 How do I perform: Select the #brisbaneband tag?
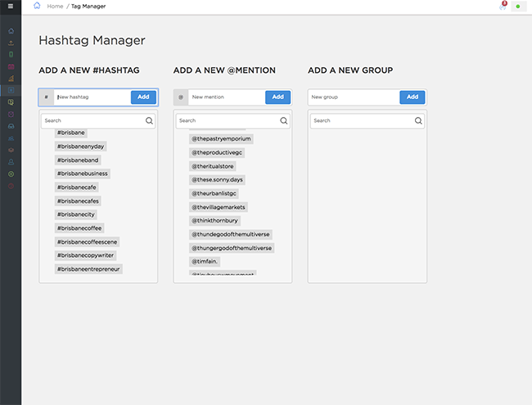coord(78,160)
